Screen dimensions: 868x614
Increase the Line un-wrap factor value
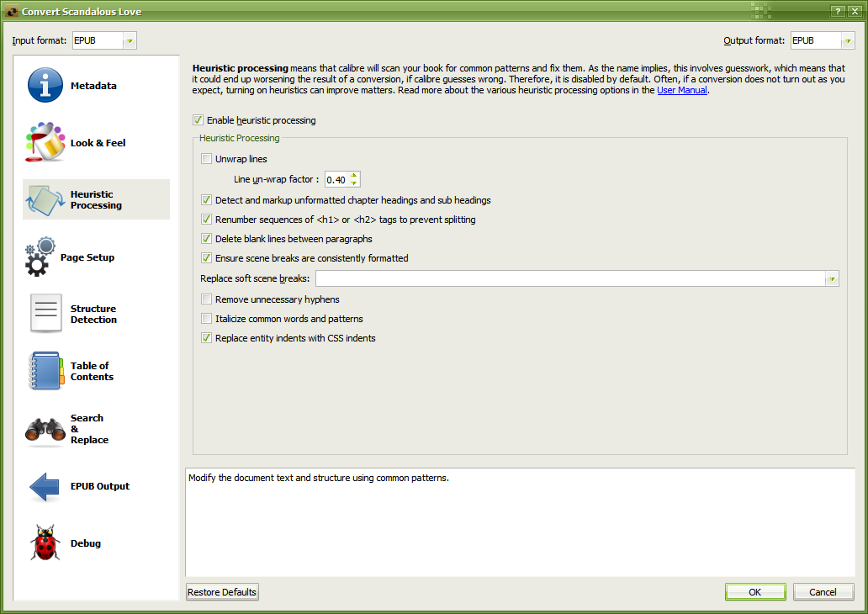[x=354, y=175]
